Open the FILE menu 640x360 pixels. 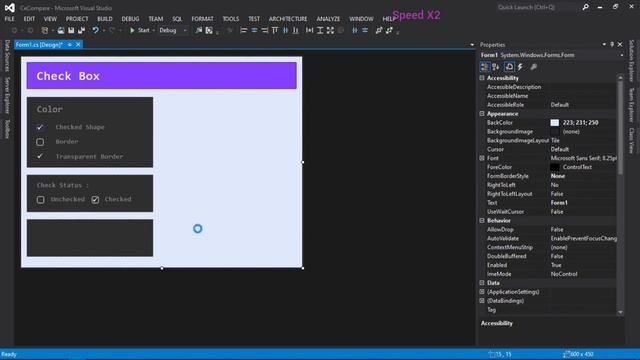(9, 19)
